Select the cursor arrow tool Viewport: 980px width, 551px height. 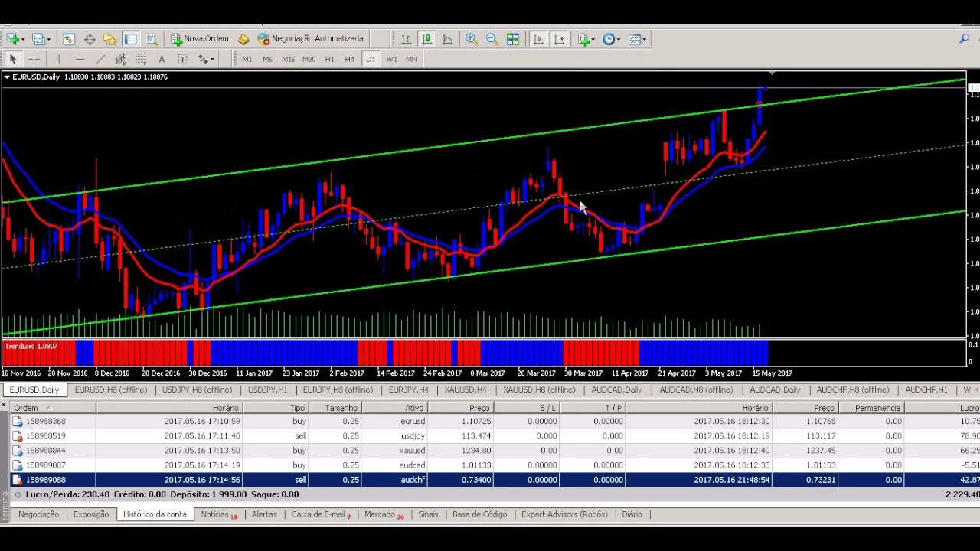coord(12,59)
